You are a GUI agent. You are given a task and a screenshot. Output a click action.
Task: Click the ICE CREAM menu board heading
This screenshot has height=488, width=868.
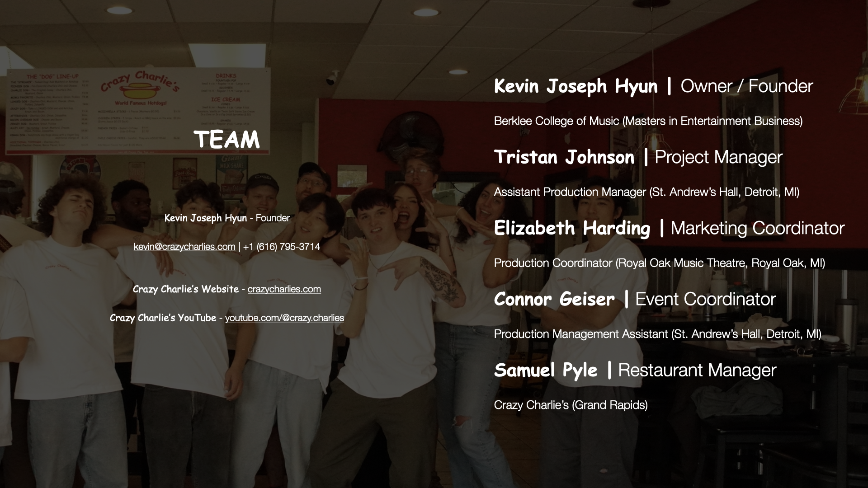225,99
